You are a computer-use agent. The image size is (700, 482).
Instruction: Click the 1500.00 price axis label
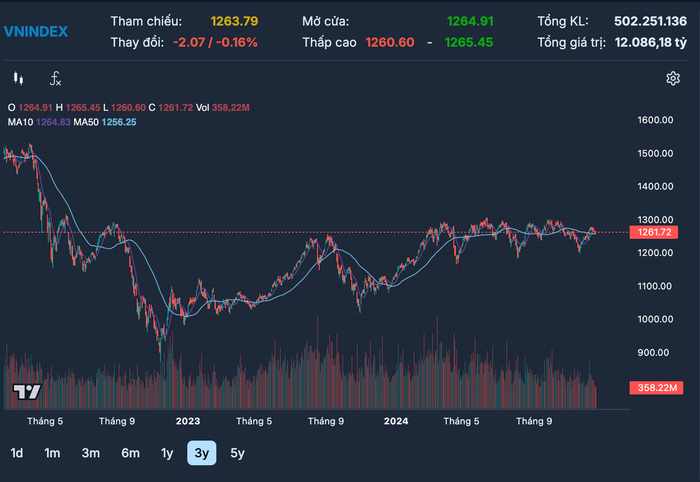click(x=655, y=154)
